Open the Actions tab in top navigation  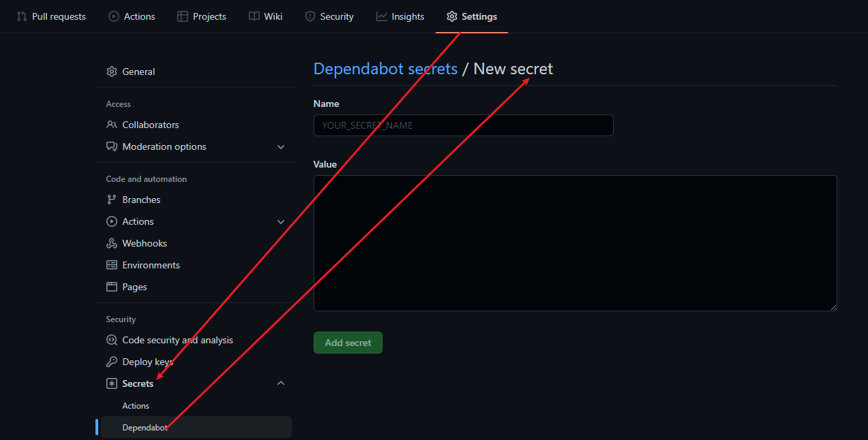tap(132, 16)
